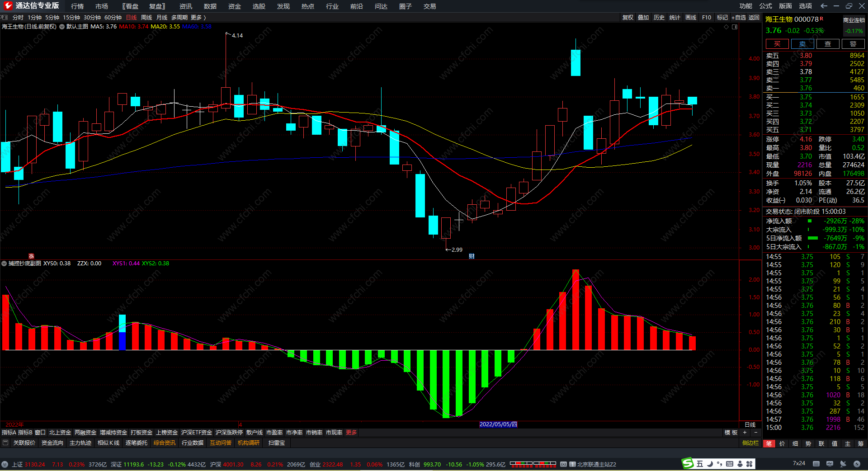This screenshot has height=471, width=868.
Task: Click the red-green market breadth indicator bars
Action: 533,464
